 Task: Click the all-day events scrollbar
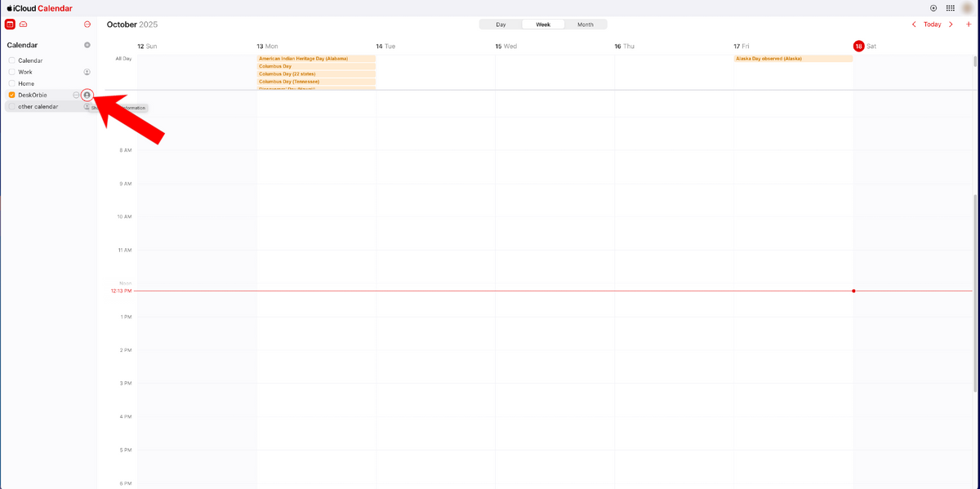[975, 62]
